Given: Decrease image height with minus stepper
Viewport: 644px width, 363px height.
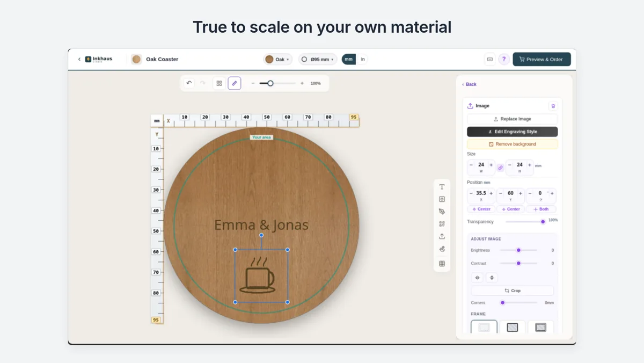Looking at the screenshot, I should tap(510, 165).
